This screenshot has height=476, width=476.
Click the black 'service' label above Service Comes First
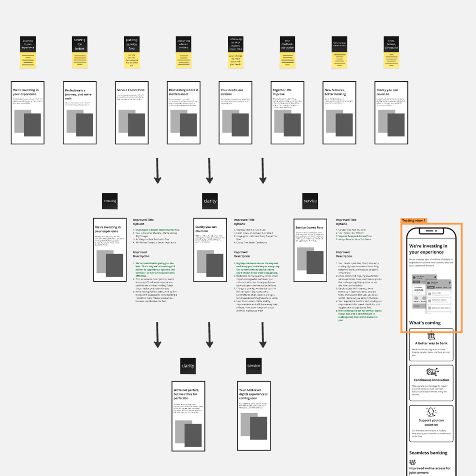(x=310, y=201)
